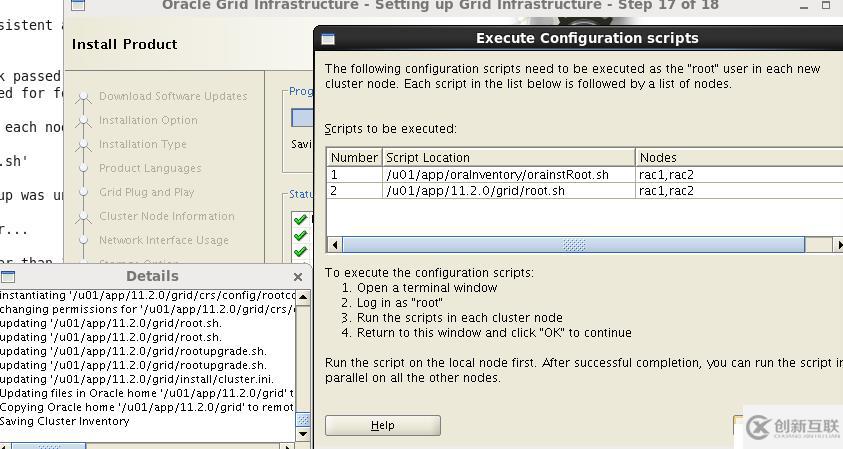Click the first green checkmark status icon
Viewport: 843px width, 449px height.
pos(301,219)
